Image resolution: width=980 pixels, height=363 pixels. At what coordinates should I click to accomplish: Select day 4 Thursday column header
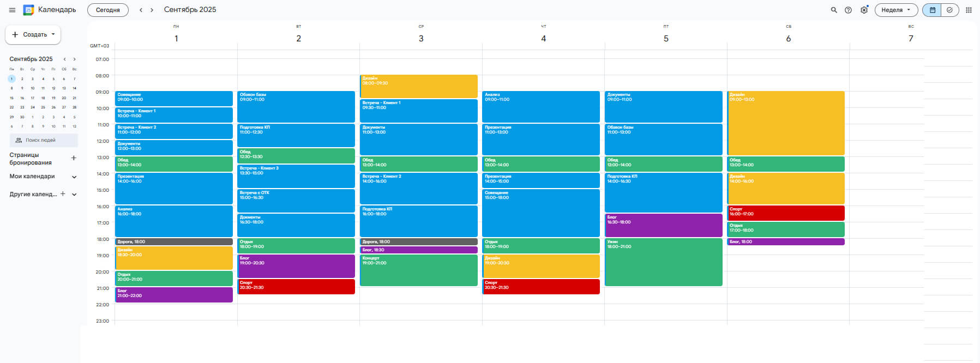point(543,38)
